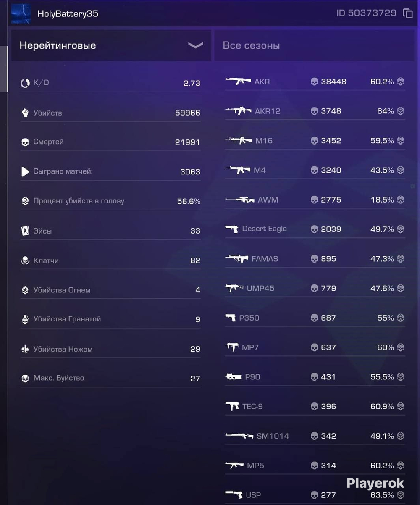Select the Desert Eagle pistol icon
The image size is (420, 505).
(x=232, y=229)
